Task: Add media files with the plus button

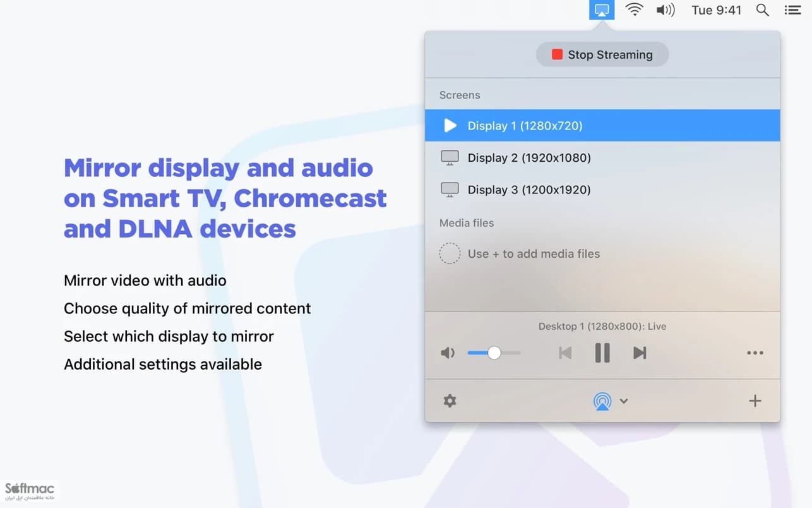Action: [755, 401]
